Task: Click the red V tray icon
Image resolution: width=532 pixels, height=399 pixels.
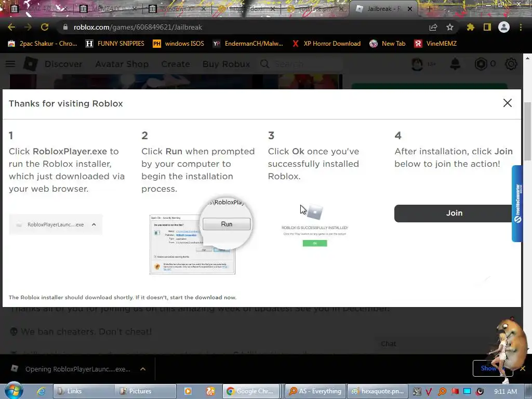Action: point(429,392)
